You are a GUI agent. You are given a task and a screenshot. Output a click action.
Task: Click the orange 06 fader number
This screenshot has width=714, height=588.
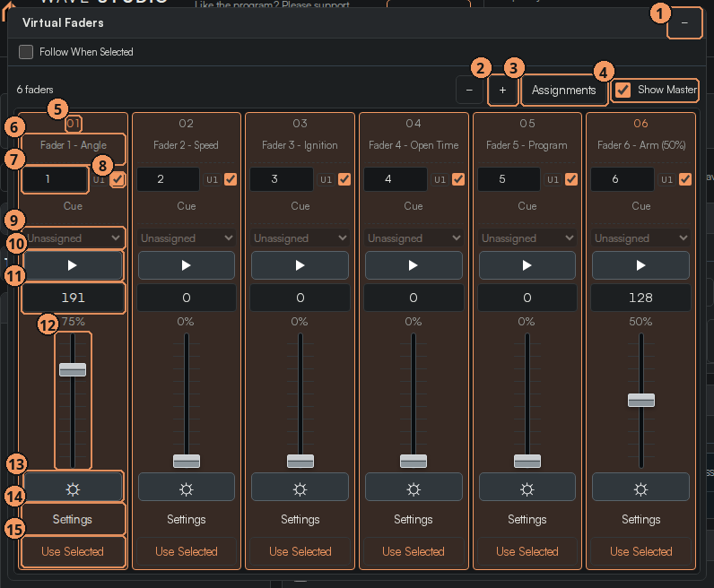[640, 124]
